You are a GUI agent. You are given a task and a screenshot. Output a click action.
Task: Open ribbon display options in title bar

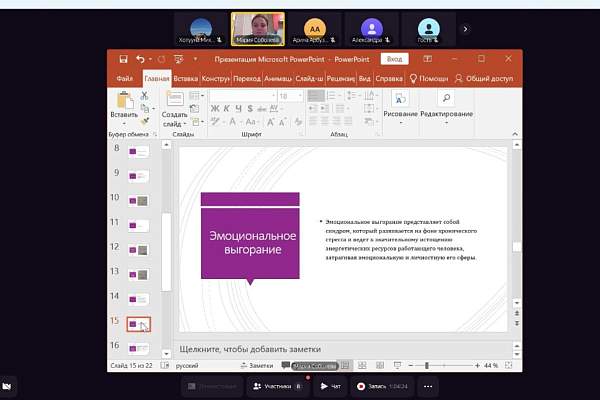(x=427, y=59)
